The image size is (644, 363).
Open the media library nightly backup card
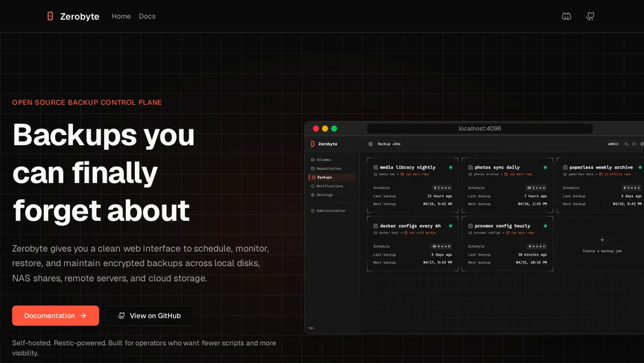click(x=412, y=185)
